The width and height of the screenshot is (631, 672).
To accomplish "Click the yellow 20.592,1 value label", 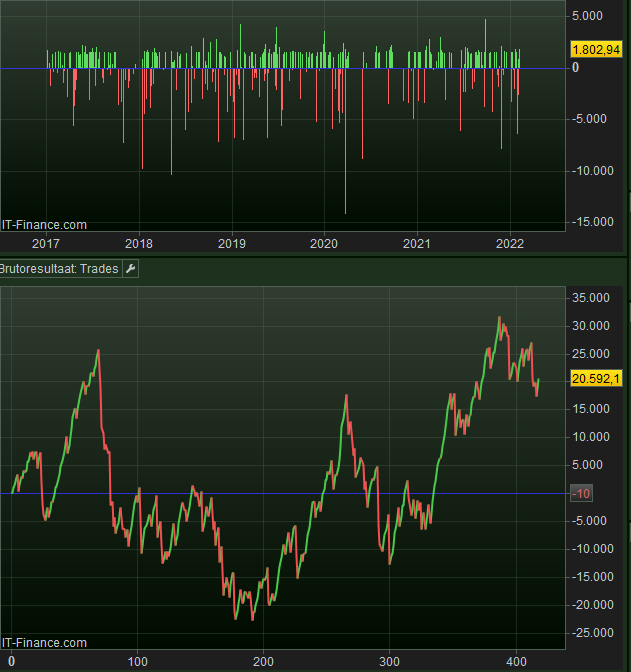I will click(x=596, y=378).
